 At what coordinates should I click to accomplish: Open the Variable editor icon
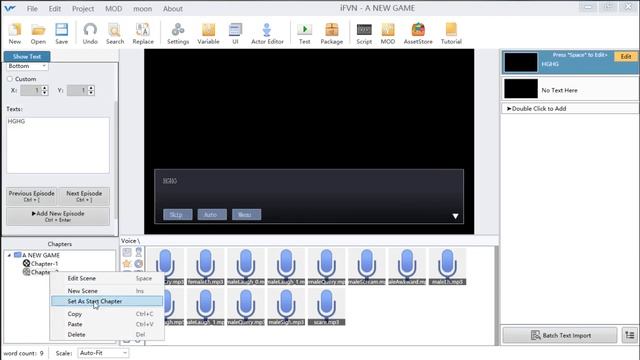[208, 33]
